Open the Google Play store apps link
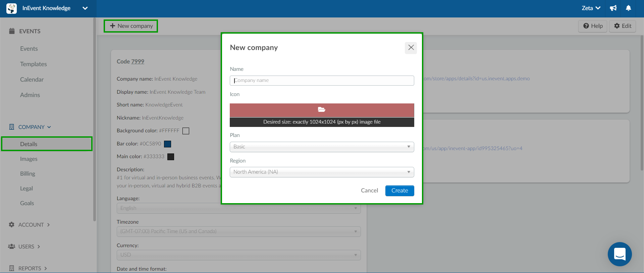 pyautogui.click(x=476, y=79)
